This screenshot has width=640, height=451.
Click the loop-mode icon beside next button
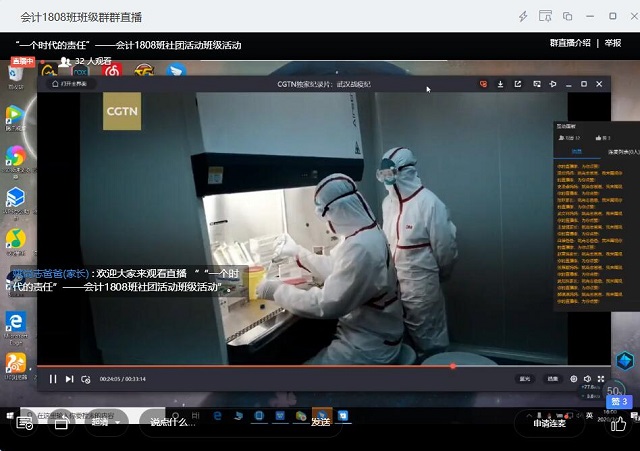(85, 379)
